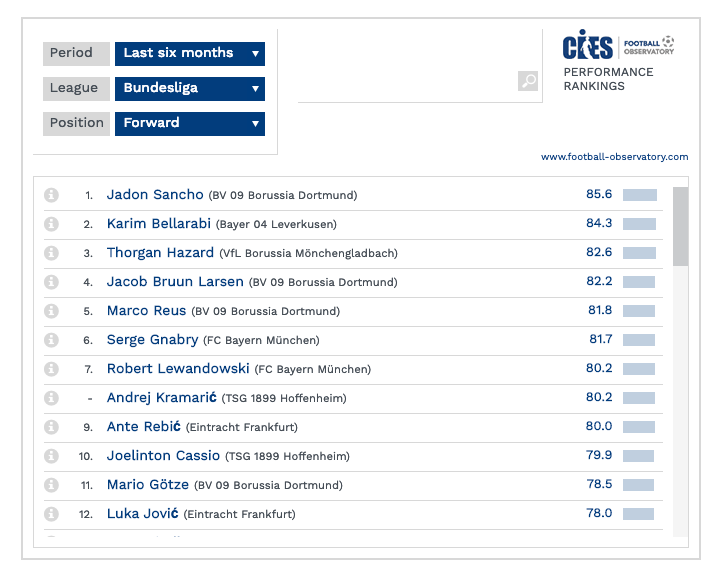Click info icon next to Thorgan Hazard

(52, 253)
